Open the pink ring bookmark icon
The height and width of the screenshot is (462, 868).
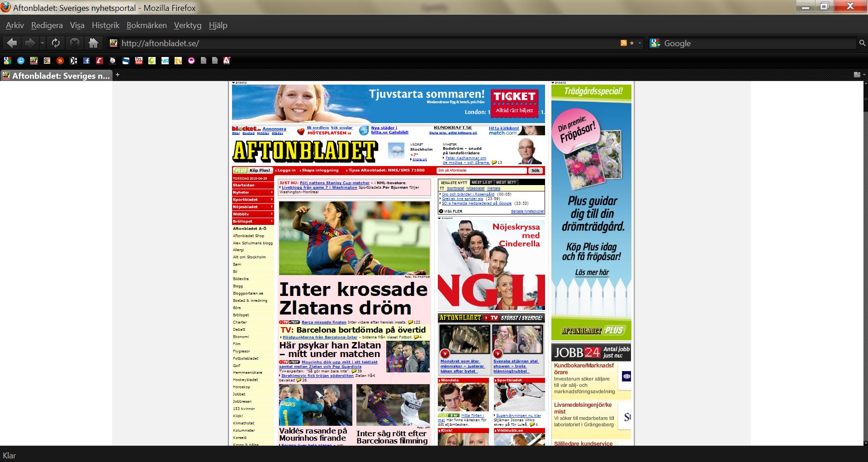point(191,60)
